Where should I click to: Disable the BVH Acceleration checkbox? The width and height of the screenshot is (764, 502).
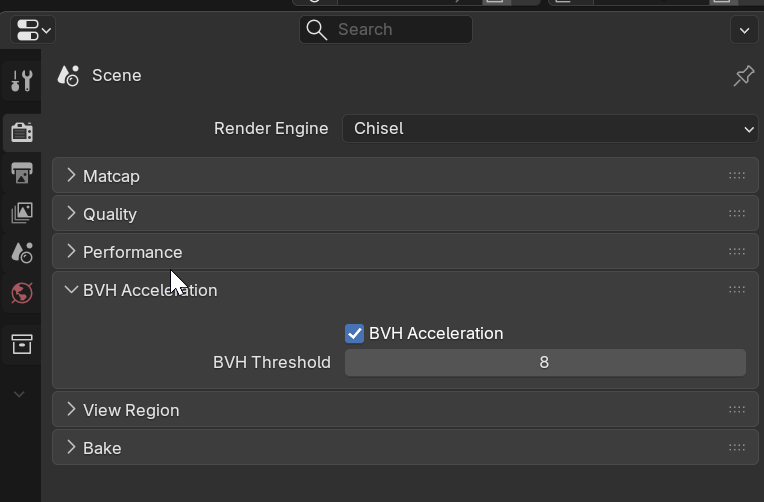[355, 333]
